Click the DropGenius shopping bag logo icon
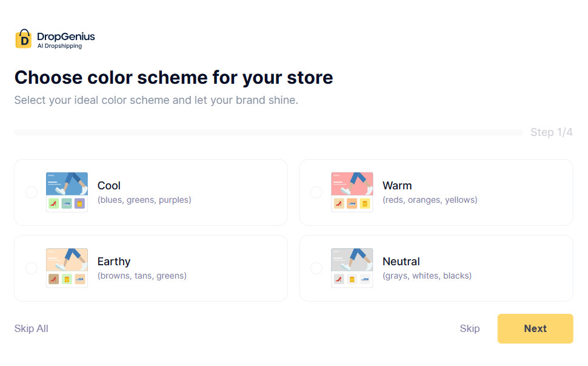The width and height of the screenshot is (588, 366). click(x=23, y=38)
